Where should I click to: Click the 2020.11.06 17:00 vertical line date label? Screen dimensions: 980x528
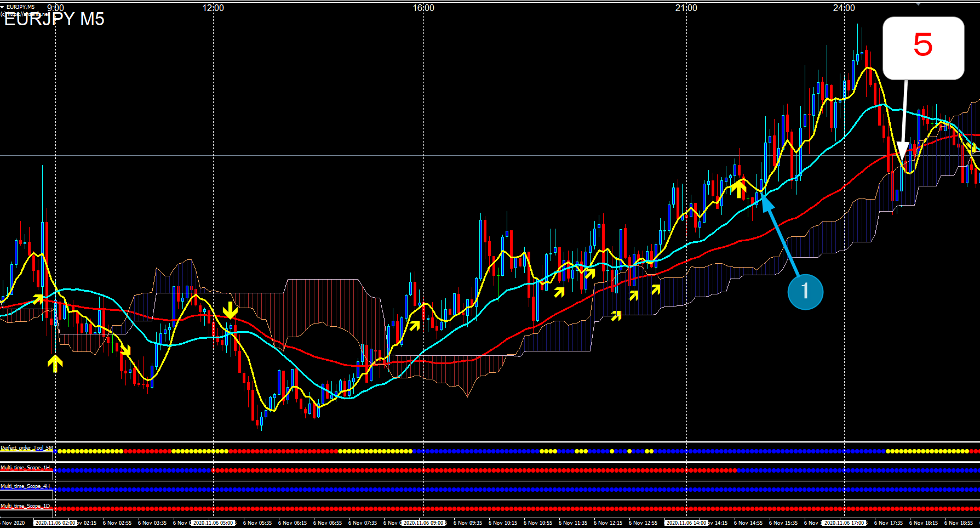click(x=844, y=523)
